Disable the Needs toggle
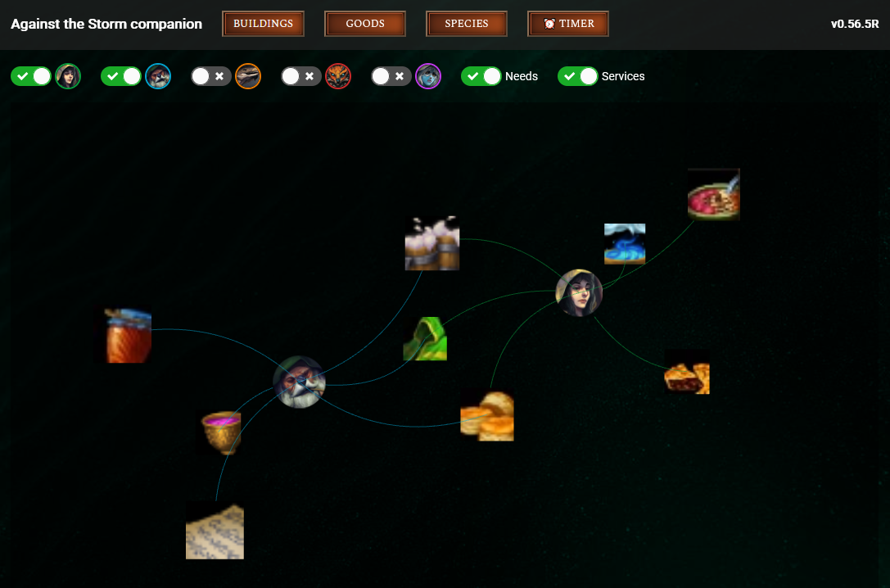The width and height of the screenshot is (890, 588). 481,76
